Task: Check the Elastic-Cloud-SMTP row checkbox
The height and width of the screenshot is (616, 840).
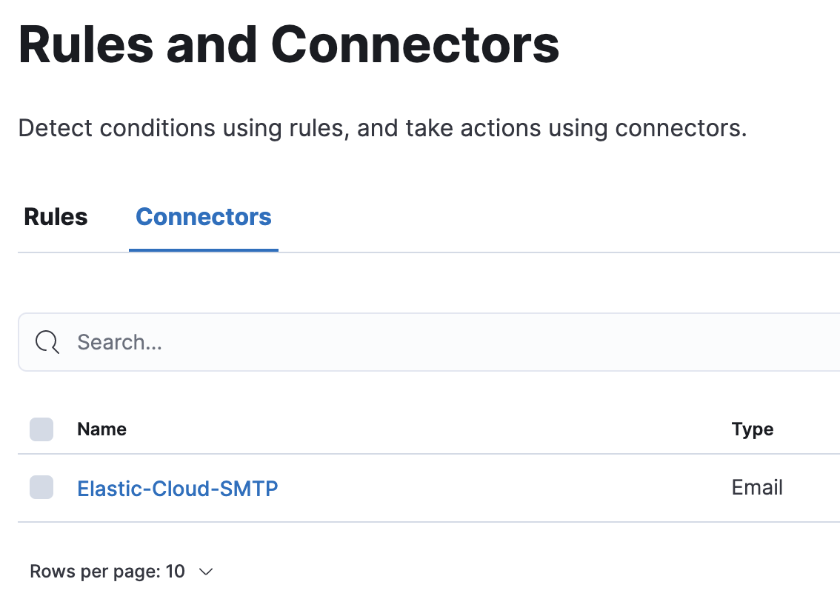Action: pos(41,487)
